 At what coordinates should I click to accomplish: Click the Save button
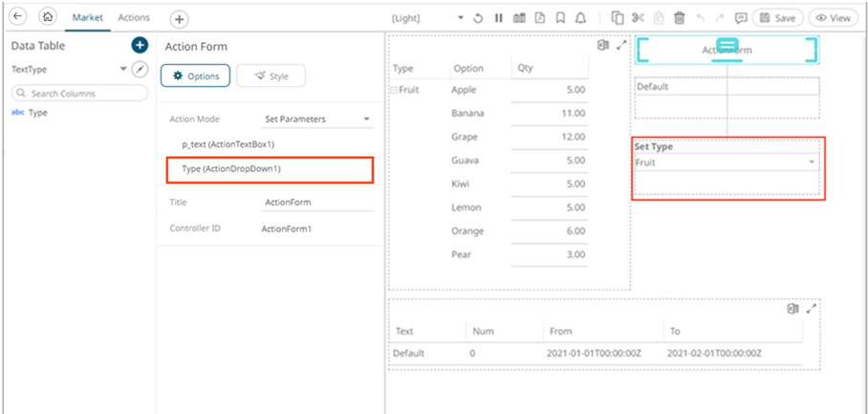click(776, 18)
